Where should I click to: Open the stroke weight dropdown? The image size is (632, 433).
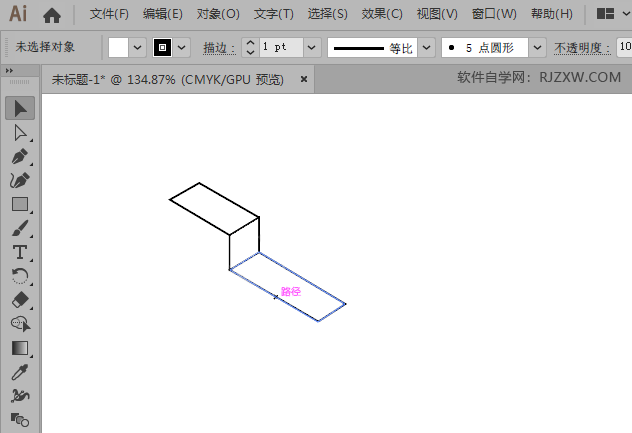pyautogui.click(x=312, y=48)
